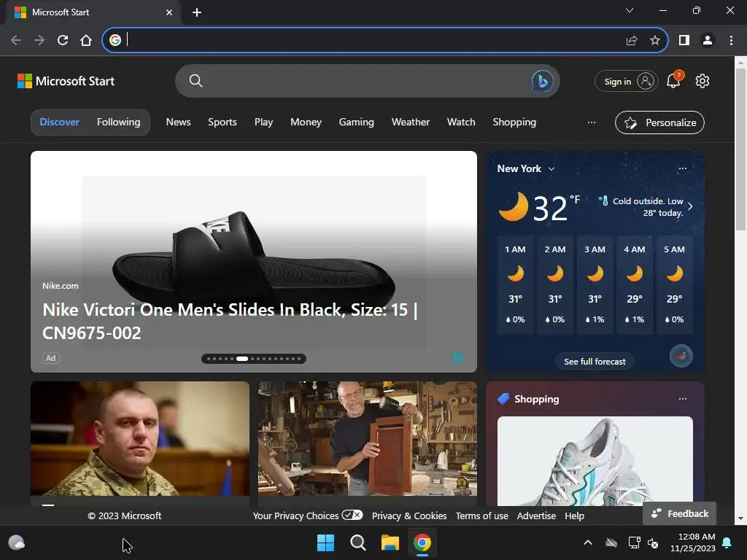The image size is (747, 560).
Task: Click the Shopping card title
Action: pos(536,399)
